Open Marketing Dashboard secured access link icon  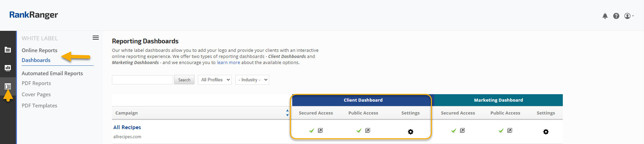pyautogui.click(x=462, y=130)
